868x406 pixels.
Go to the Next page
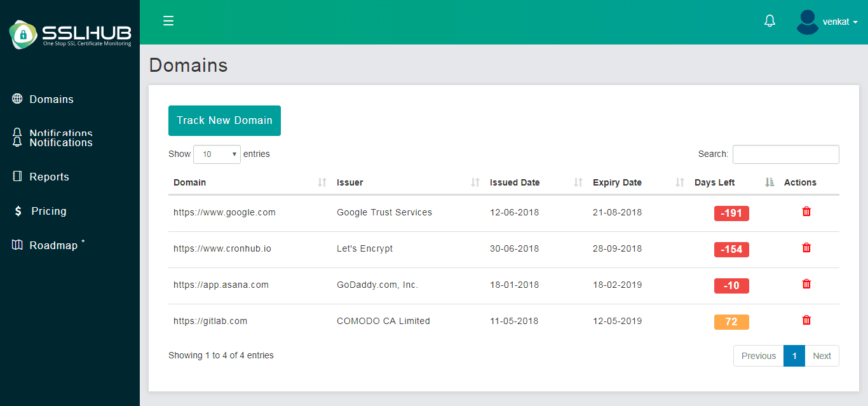[822, 356]
